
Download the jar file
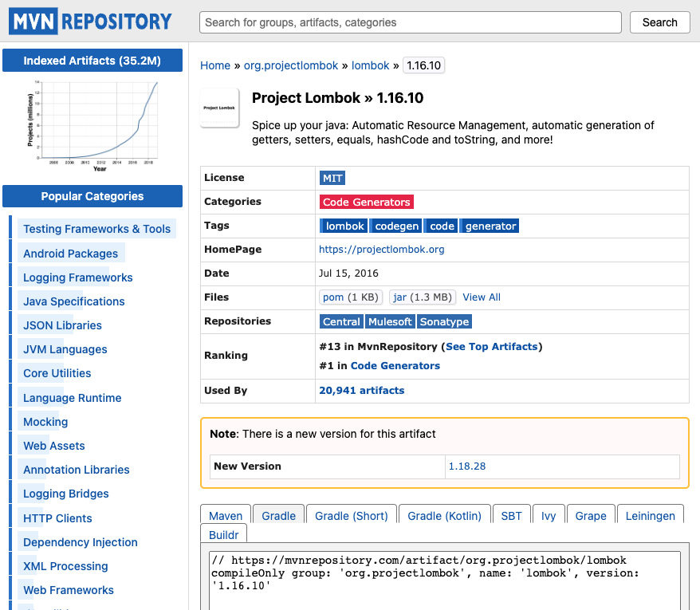[423, 297]
